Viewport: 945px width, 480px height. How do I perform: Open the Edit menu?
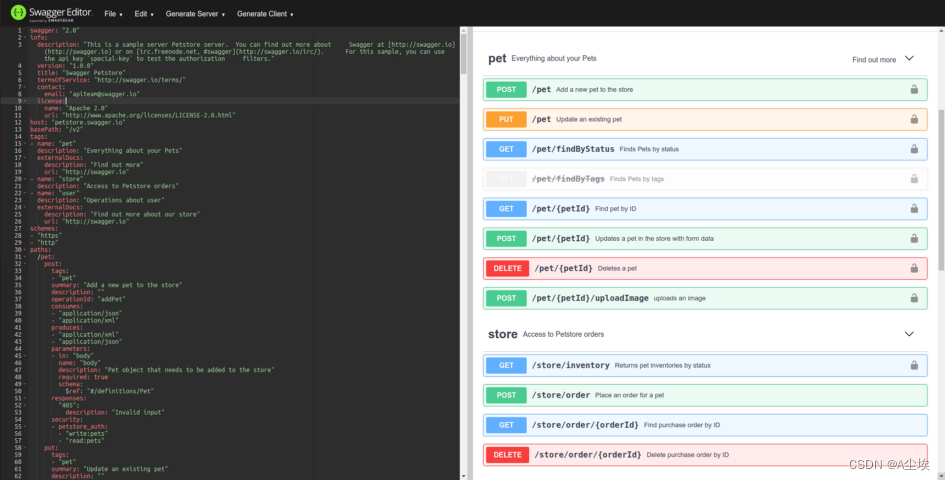pos(144,14)
